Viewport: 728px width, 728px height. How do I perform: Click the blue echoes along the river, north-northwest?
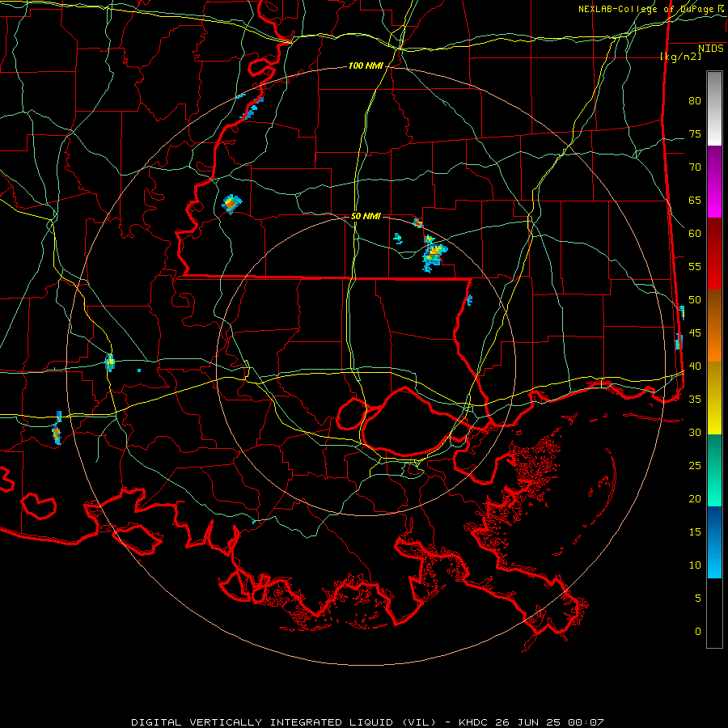[x=252, y=107]
